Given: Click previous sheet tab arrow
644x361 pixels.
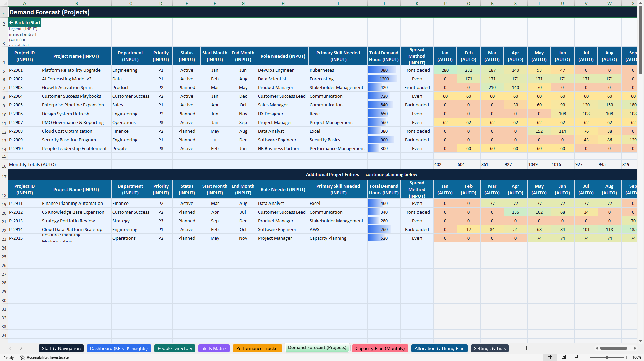Looking at the screenshot, I should click(10, 348).
